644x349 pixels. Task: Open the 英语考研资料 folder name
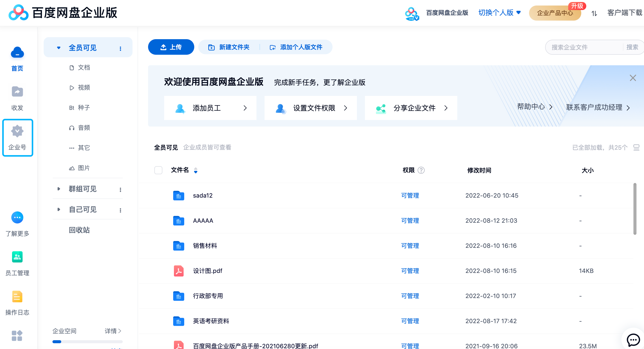click(x=211, y=321)
